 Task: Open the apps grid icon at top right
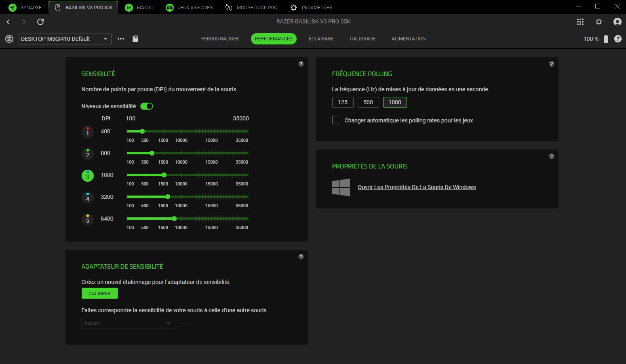tap(580, 22)
